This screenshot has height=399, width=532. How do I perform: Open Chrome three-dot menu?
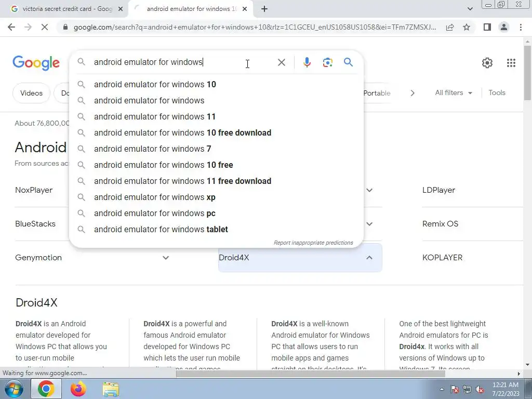pyautogui.click(x=521, y=27)
